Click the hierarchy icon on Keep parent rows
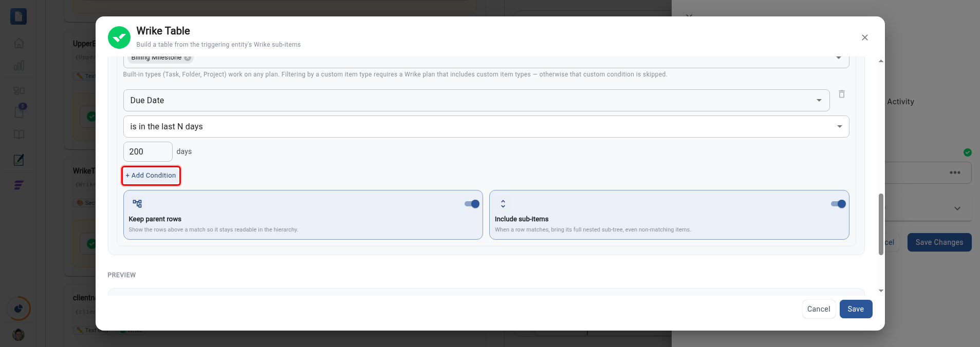 pos(137,204)
